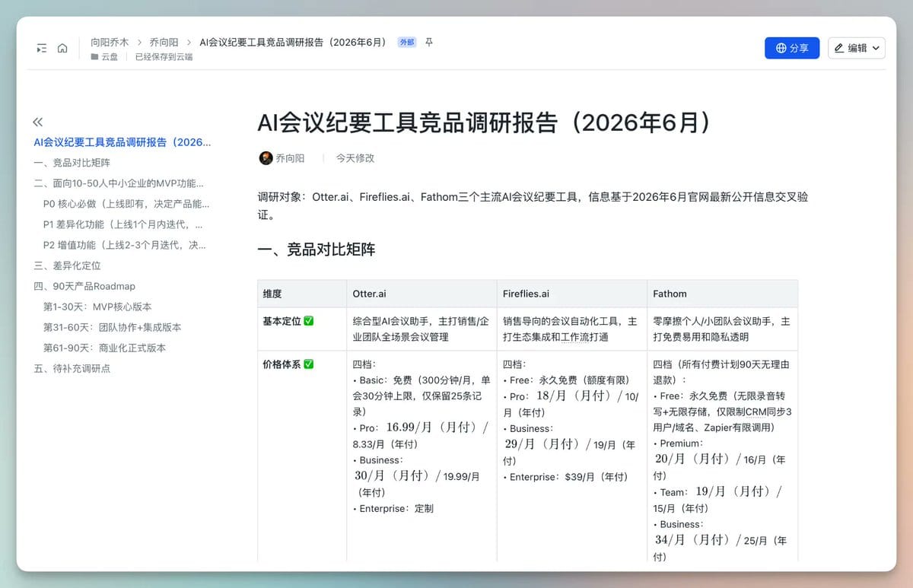Jump to 一、竞品对比矩阵 in outline
The image size is (913, 588).
click(72, 163)
